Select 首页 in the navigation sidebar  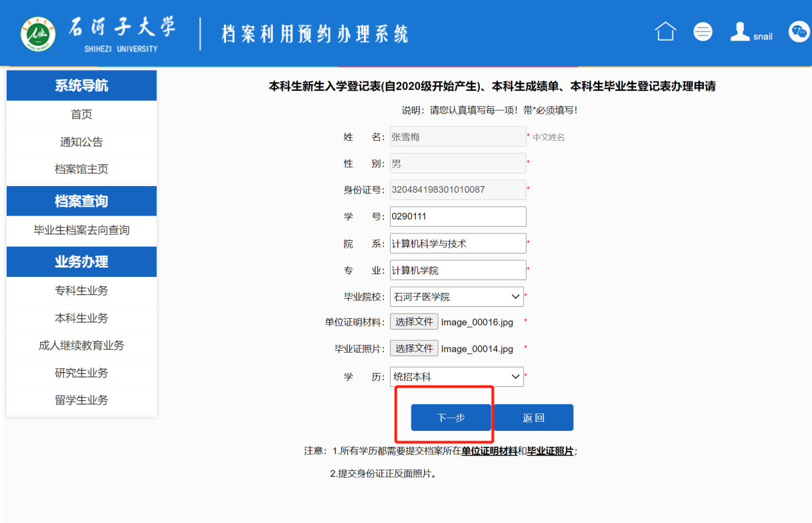[x=81, y=115]
